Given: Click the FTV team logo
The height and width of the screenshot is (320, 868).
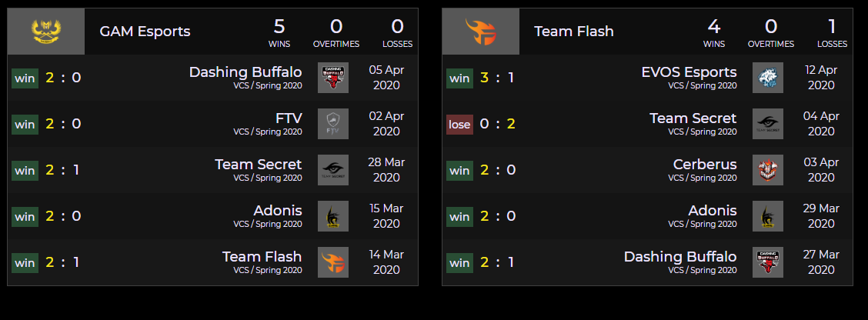Looking at the screenshot, I should [x=333, y=124].
